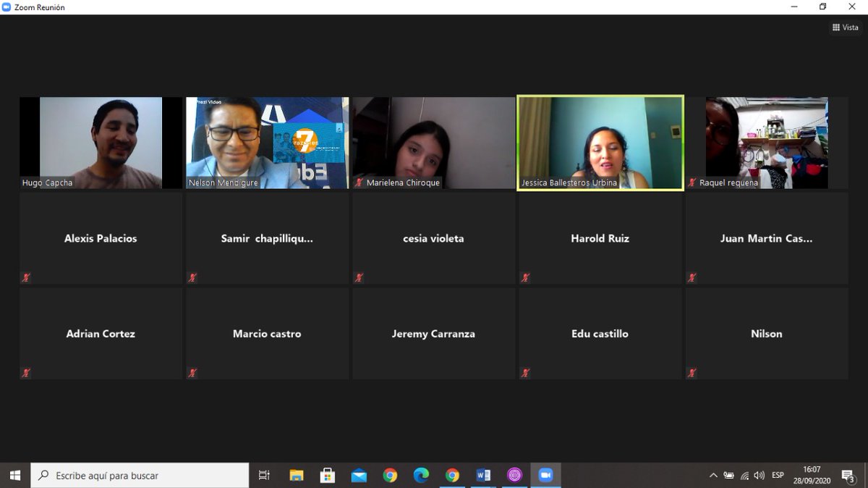Select the cesia violeta participant name
This screenshot has width=868, height=488.
click(x=433, y=238)
